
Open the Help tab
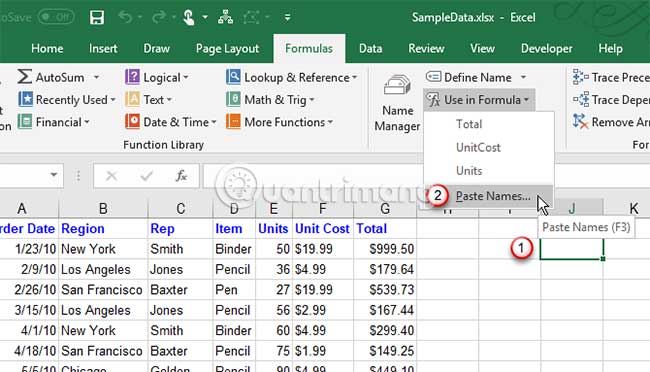[610, 49]
